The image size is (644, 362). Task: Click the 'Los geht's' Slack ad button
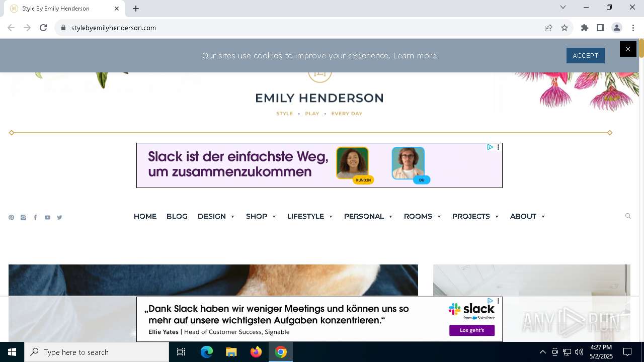click(x=472, y=330)
